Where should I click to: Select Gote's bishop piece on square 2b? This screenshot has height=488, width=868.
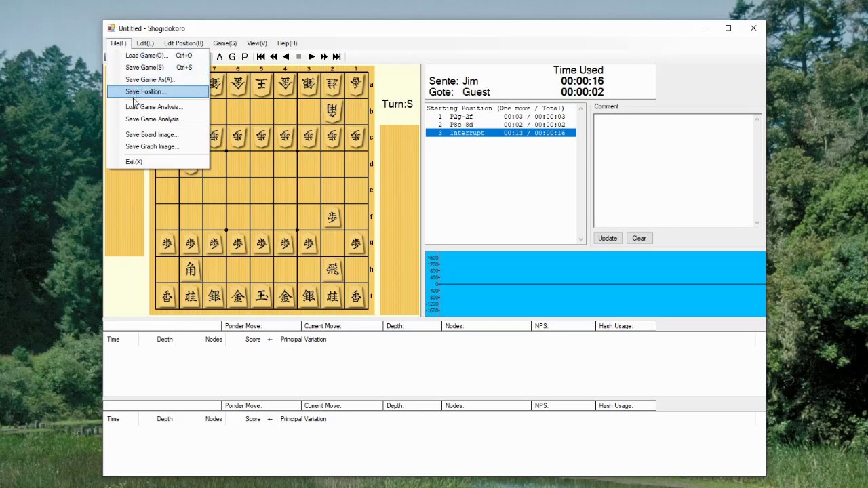tap(332, 110)
